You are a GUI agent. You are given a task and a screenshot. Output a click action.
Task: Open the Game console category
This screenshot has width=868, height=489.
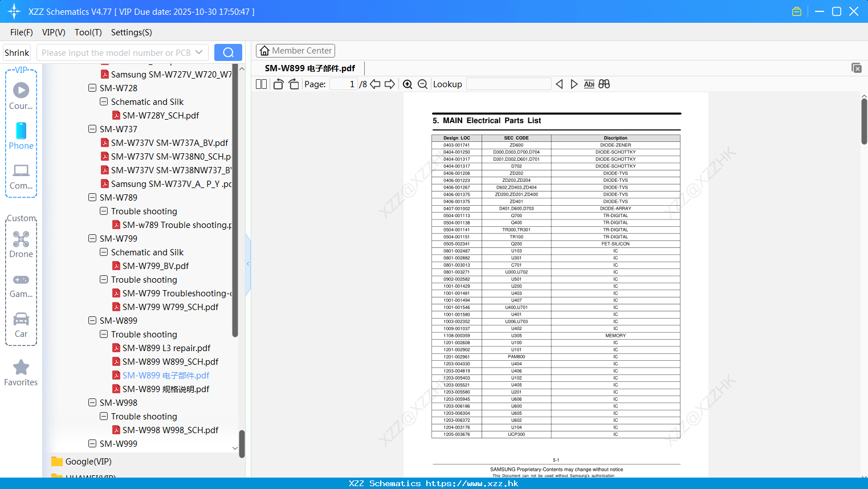tap(21, 285)
